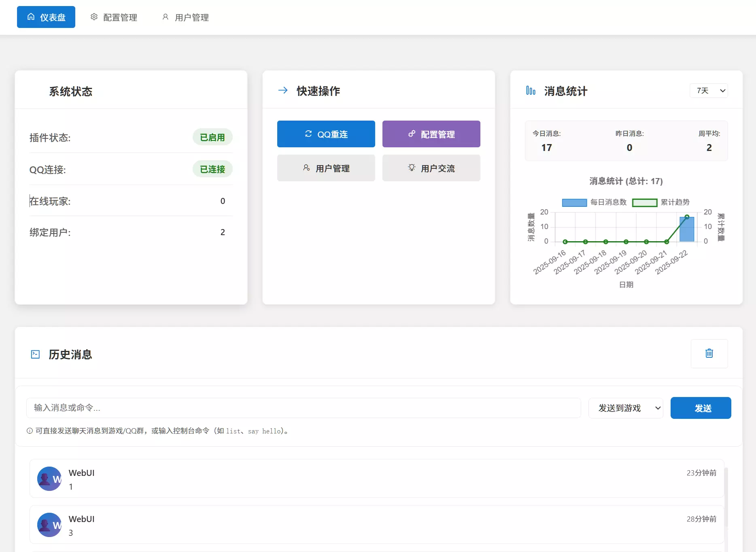Click the 23分钟前 timestamp
The image size is (756, 552).
(x=701, y=473)
